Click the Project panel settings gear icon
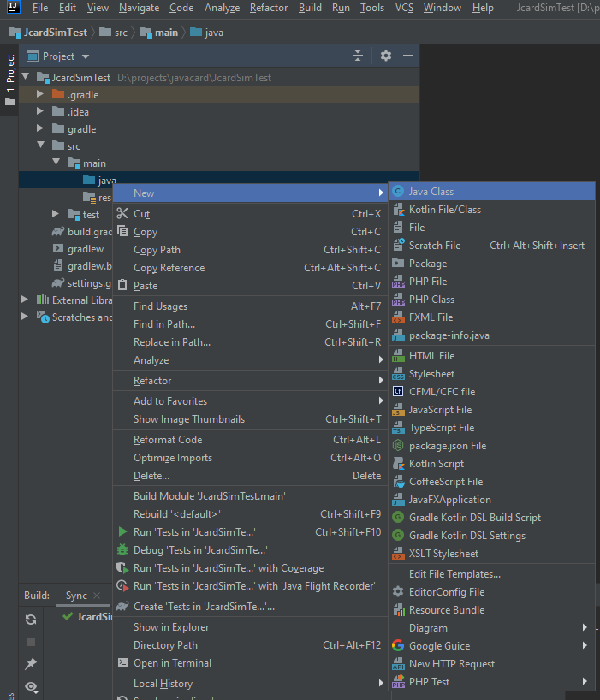The height and width of the screenshot is (700, 600). 386,56
